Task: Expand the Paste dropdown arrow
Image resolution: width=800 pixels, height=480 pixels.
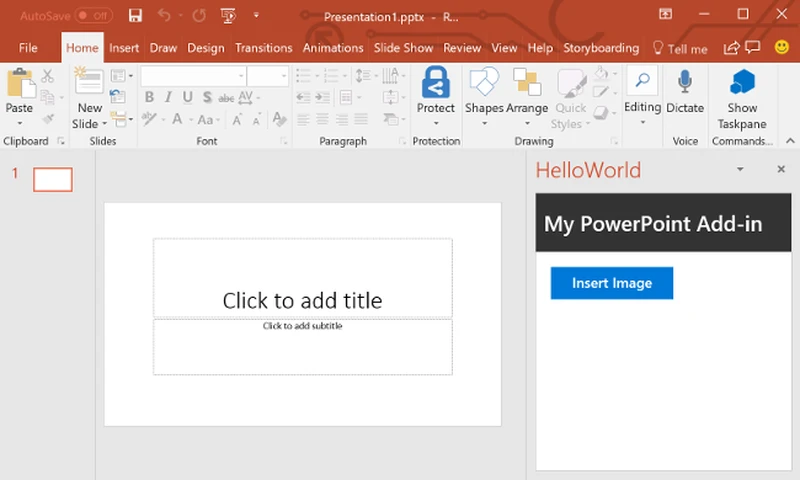Action: (19, 123)
